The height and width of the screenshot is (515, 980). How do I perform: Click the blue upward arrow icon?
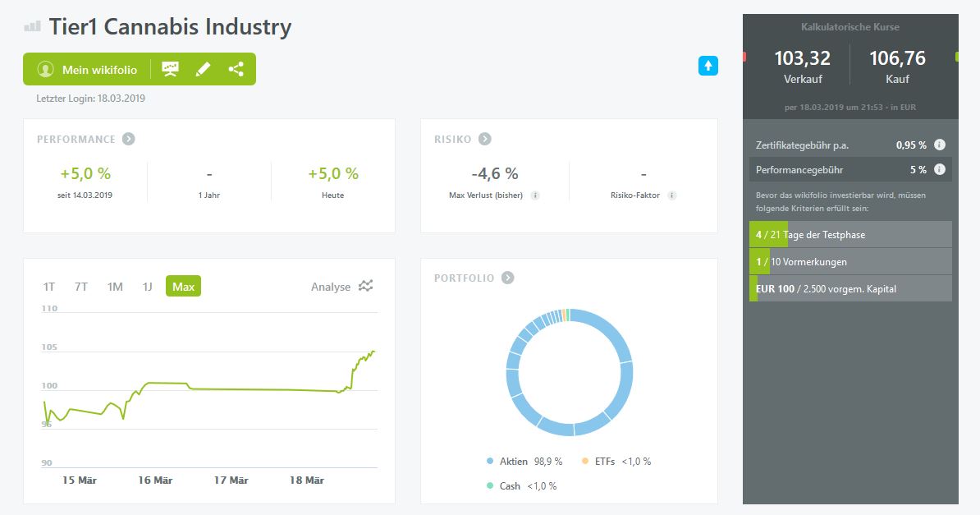click(x=708, y=67)
